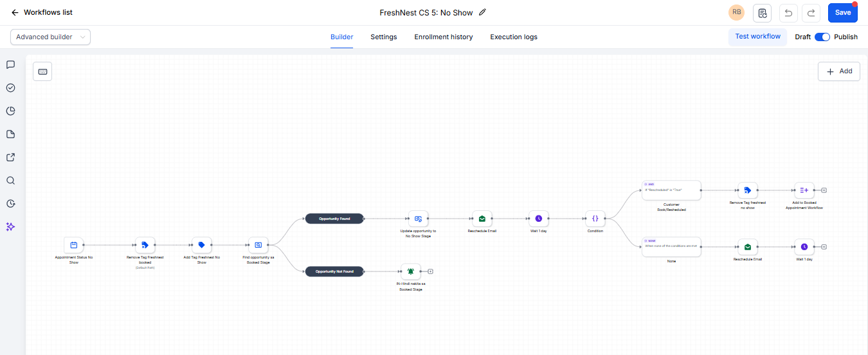Select the bell notification node for Booked Stage
Screen dimensions: 868x355
(411, 271)
